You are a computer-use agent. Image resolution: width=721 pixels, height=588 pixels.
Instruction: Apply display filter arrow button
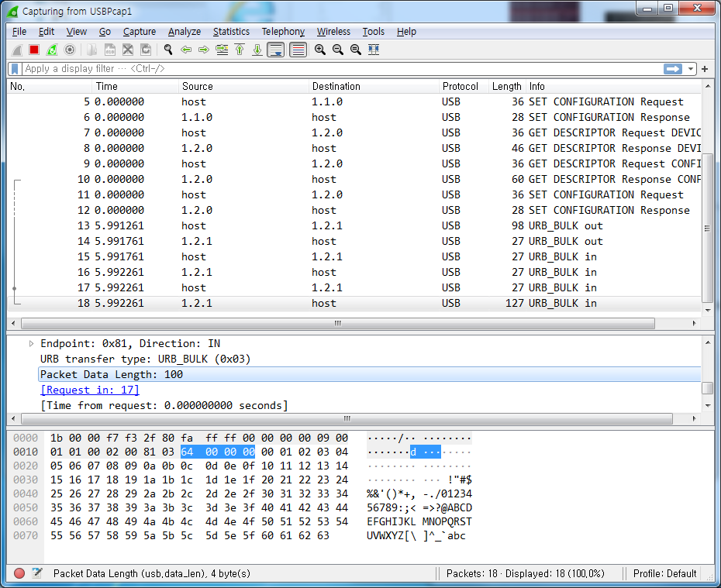pos(673,69)
